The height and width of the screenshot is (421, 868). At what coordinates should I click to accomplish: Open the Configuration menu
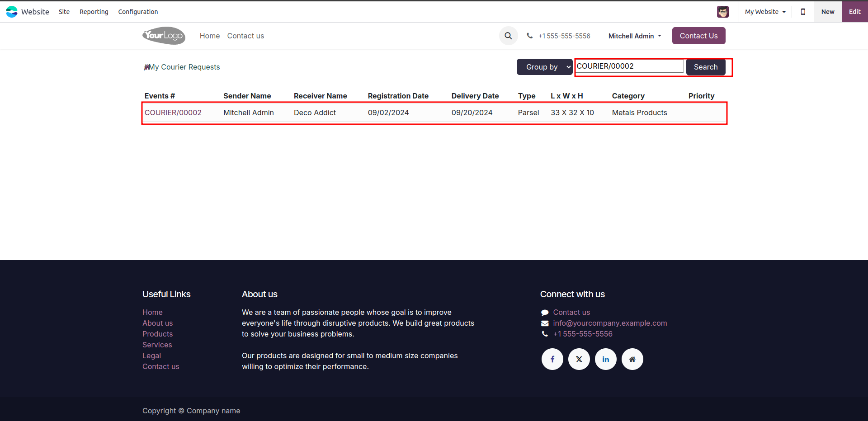138,12
